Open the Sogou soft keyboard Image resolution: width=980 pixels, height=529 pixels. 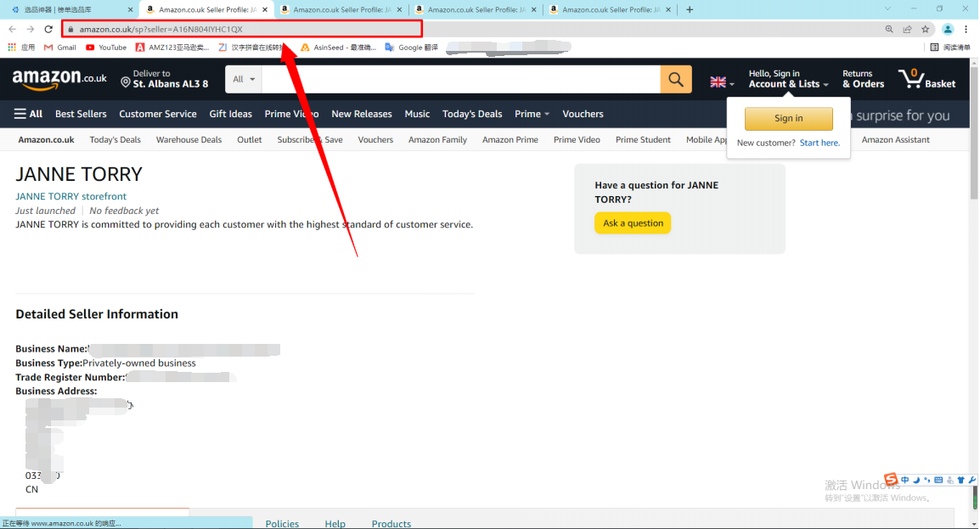pyautogui.click(x=938, y=481)
